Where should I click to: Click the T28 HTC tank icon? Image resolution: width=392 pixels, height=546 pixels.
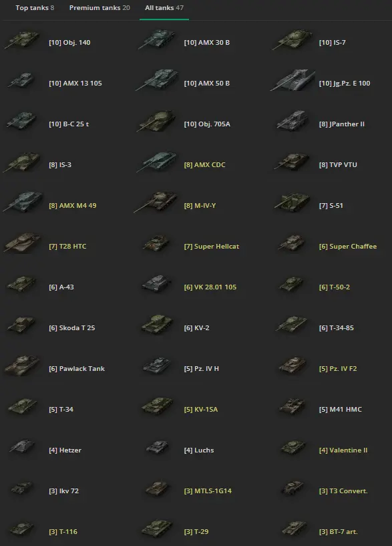click(22, 243)
